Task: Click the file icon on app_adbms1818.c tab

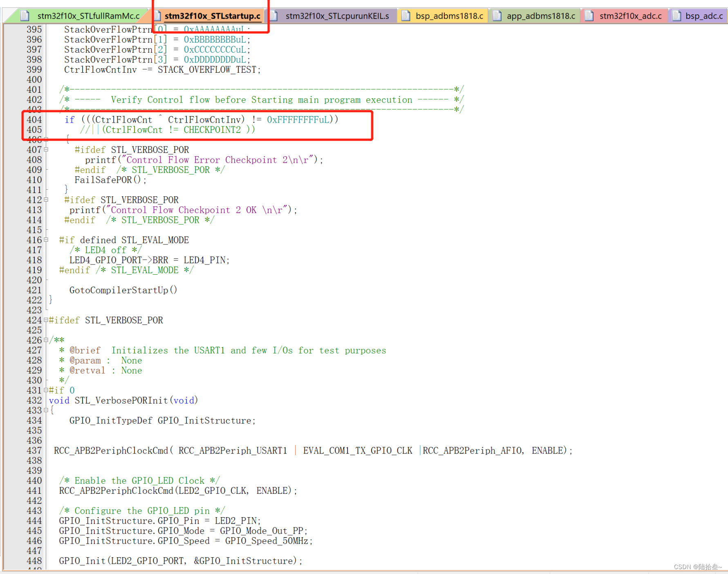Action: pos(497,16)
